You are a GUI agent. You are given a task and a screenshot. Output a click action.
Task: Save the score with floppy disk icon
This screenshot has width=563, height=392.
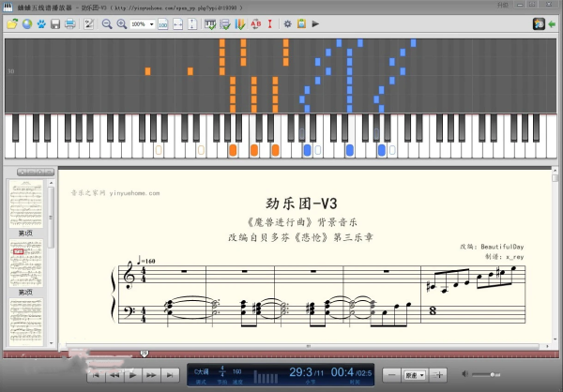tap(55, 24)
